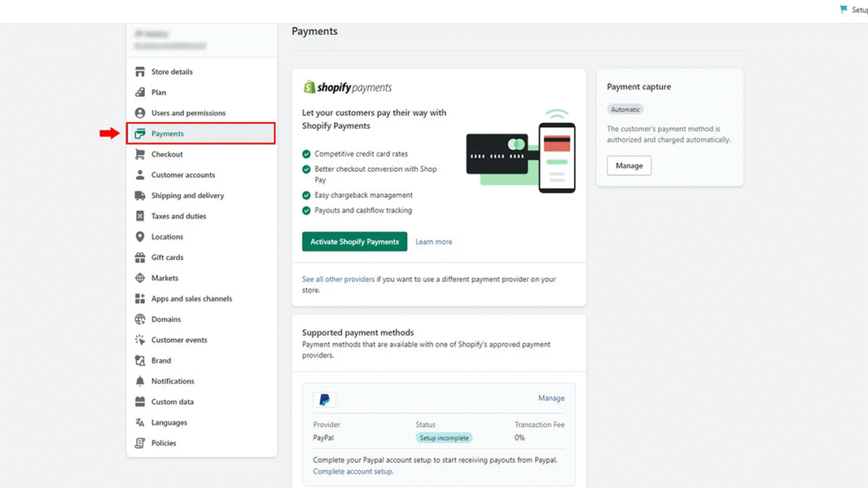868x488 pixels.
Task: Click the Plan icon in sidebar
Action: coord(140,92)
